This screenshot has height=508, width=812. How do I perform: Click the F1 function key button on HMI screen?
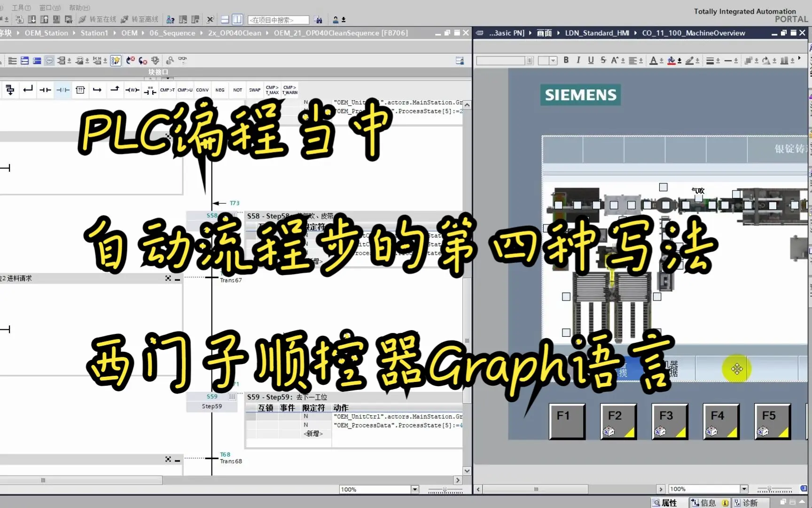(567, 421)
